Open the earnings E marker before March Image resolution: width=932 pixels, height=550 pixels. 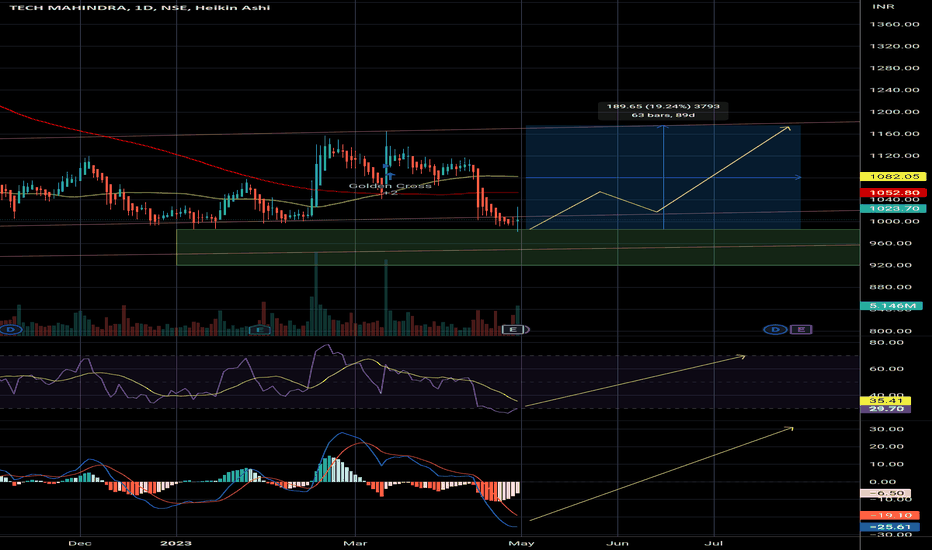tap(259, 329)
